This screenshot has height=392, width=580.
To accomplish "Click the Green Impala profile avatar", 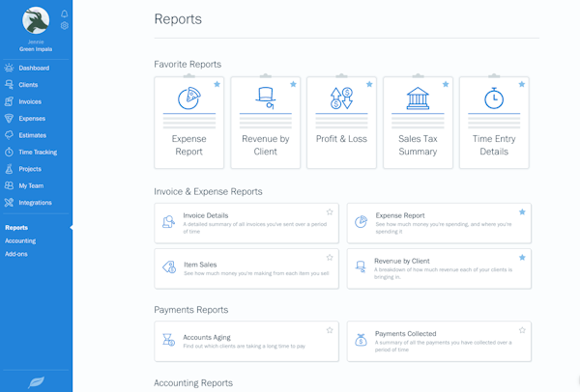I will pyautogui.click(x=37, y=20).
